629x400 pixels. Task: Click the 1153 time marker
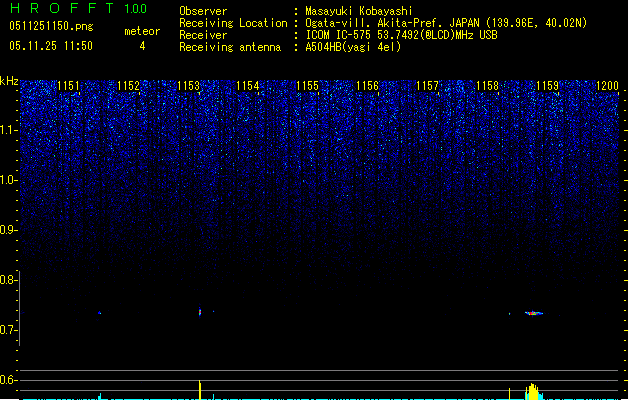tap(188, 86)
